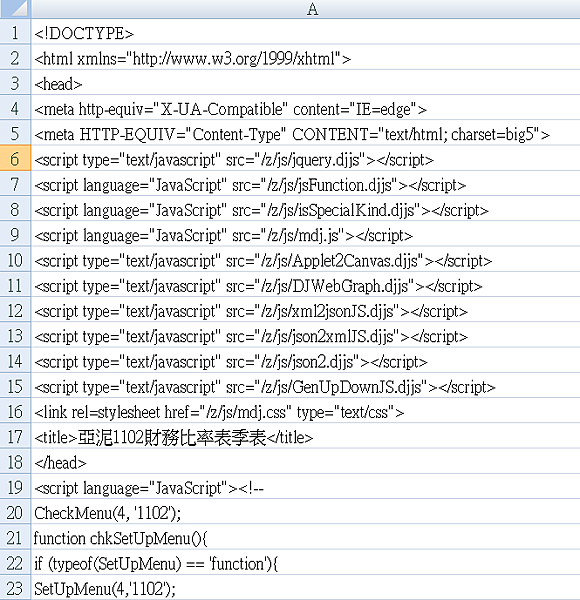Select row 22 header
The width and height of the screenshot is (580, 600).
15,562
